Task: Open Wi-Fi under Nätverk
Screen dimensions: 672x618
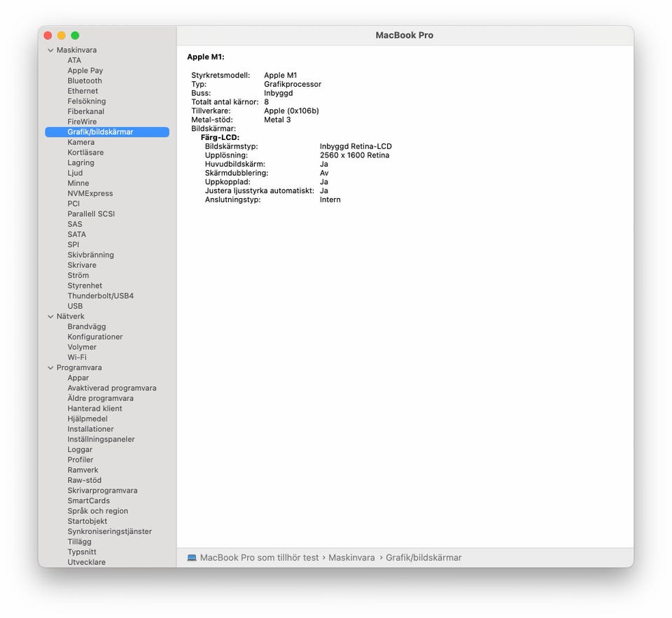Action: (77, 358)
